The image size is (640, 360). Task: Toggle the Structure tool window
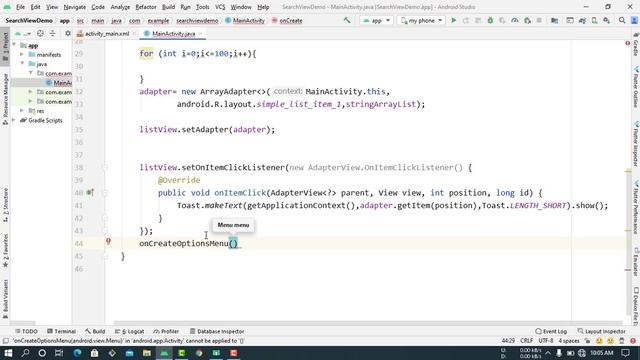pos(5,205)
